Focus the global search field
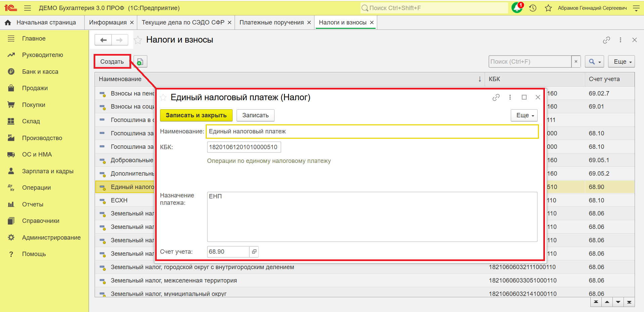The image size is (644, 312). (434, 8)
